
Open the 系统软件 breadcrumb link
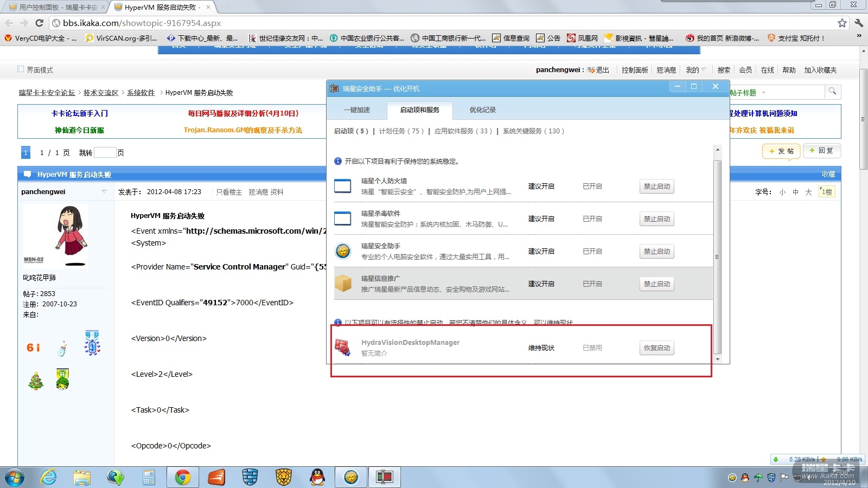tap(141, 93)
